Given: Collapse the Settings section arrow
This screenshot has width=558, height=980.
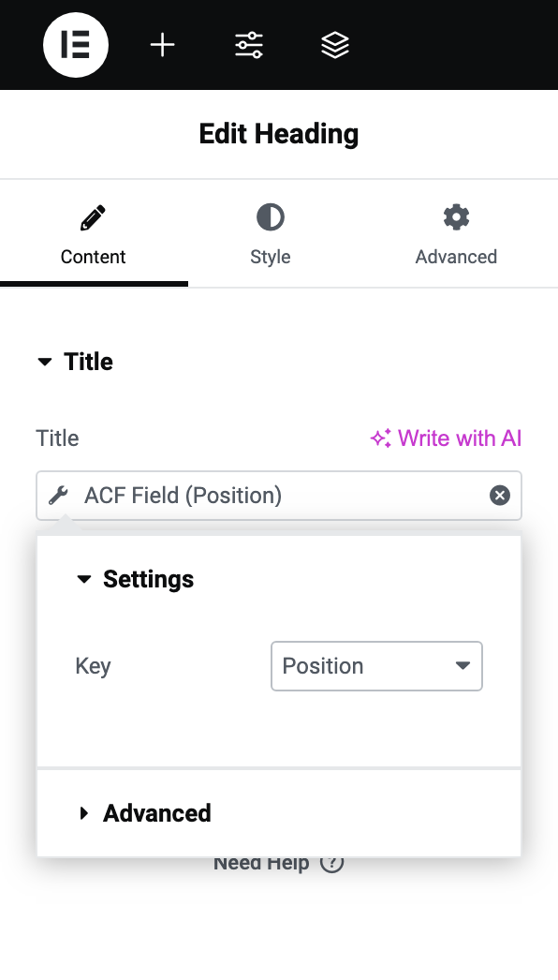Looking at the screenshot, I should pyautogui.click(x=83, y=579).
